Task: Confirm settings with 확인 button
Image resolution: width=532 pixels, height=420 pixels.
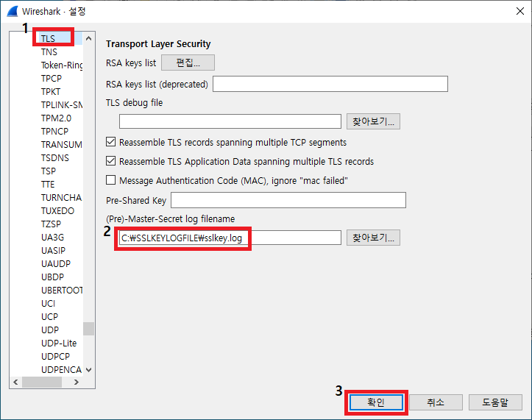Action: click(376, 402)
